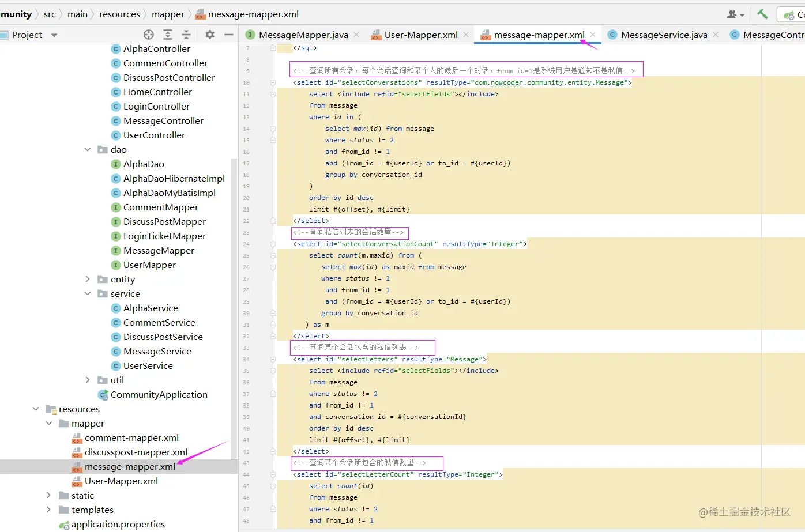The height and width of the screenshot is (532, 805).
Task: Close the MessageService.java tab
Action: tap(716, 35)
